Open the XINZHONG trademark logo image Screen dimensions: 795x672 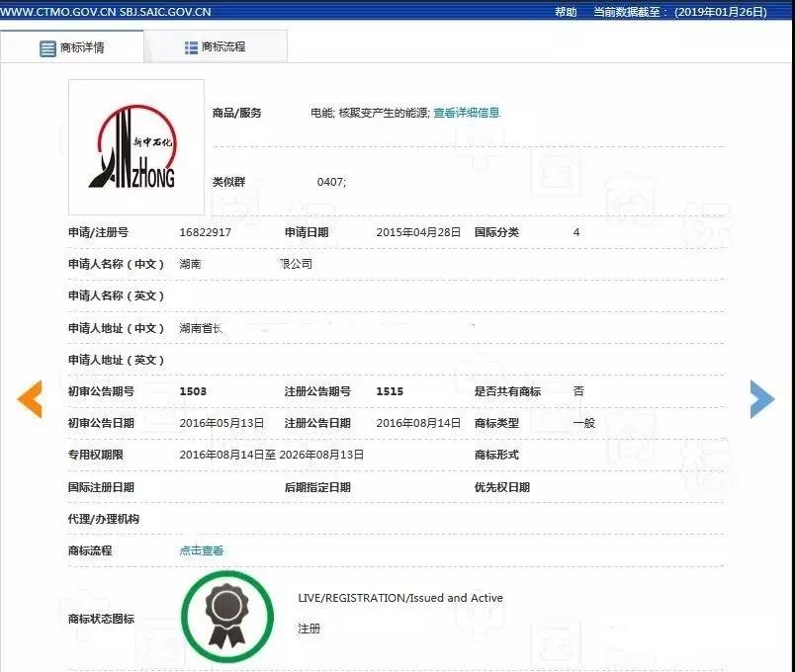pyautogui.click(x=136, y=147)
